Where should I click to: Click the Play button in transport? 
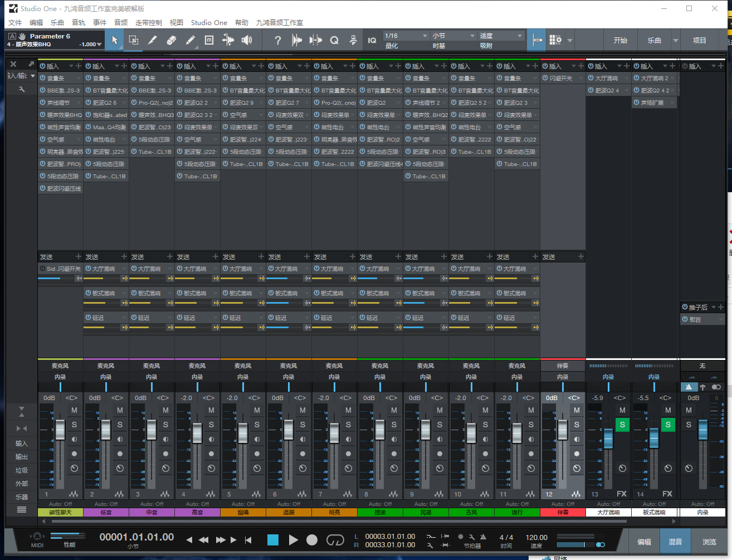[x=293, y=539]
